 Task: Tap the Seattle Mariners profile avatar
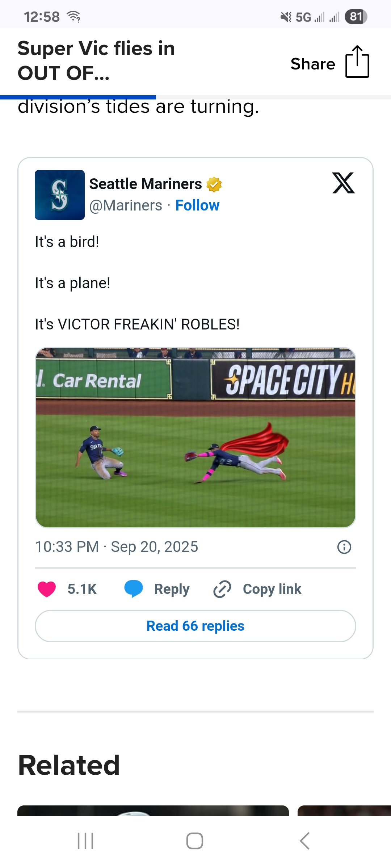pyautogui.click(x=60, y=195)
